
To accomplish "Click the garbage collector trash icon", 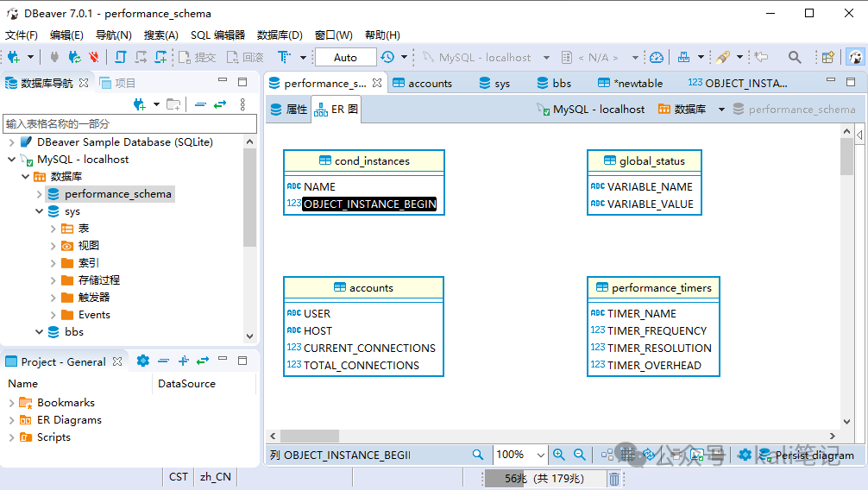I will tap(614, 479).
